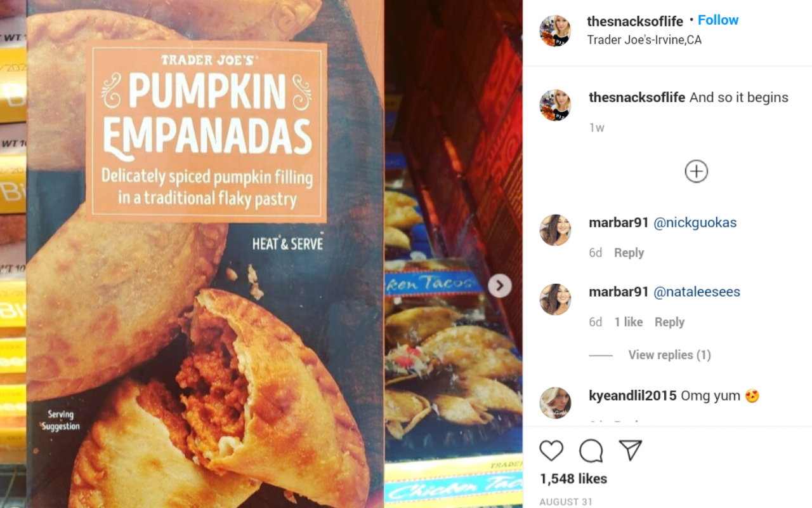Share post via the paper plane icon

pos(631,450)
